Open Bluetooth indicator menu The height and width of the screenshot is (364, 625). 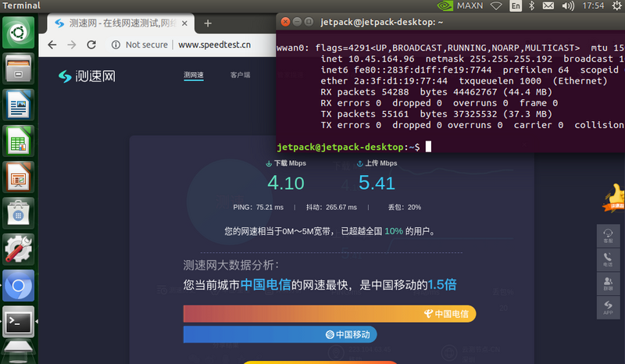click(x=531, y=5)
